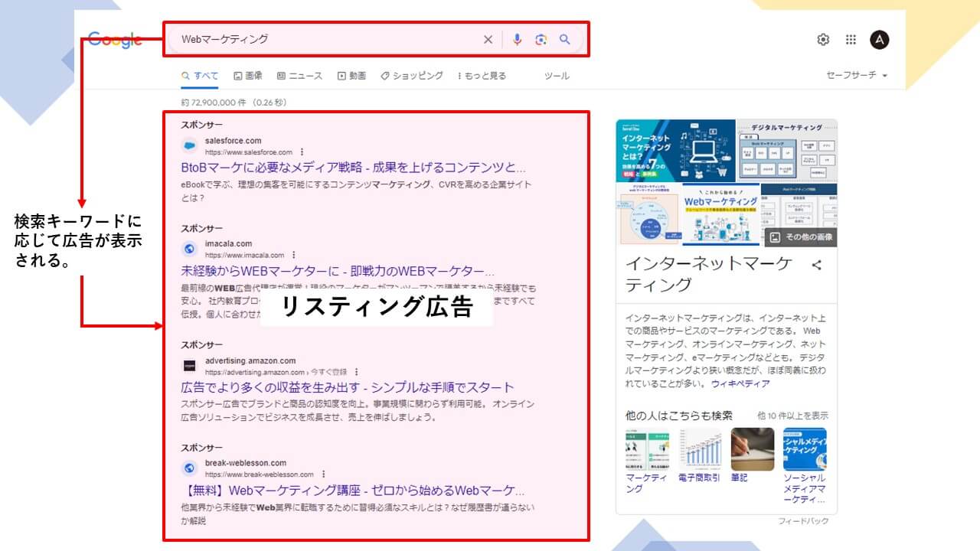
Task: Open the マーケティング related search card
Action: [x=647, y=460]
